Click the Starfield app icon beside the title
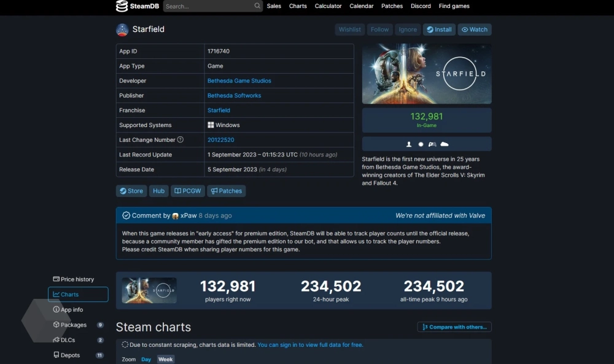The width and height of the screenshot is (614, 364). (122, 29)
